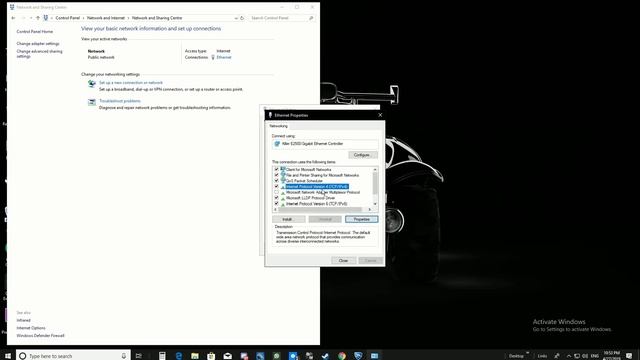640x360 pixels.
Task: Click the taskbar microphone voice search icon
Action: 124,356
